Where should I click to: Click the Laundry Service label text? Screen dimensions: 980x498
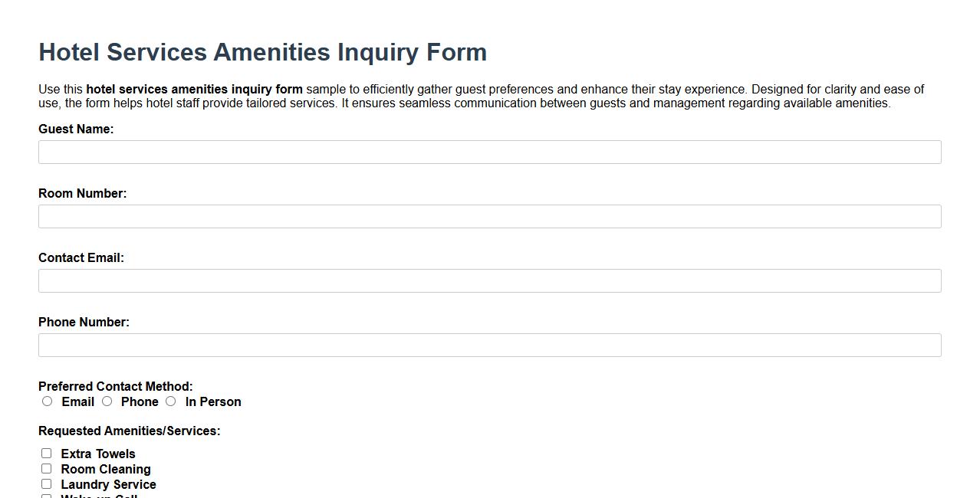[109, 484]
